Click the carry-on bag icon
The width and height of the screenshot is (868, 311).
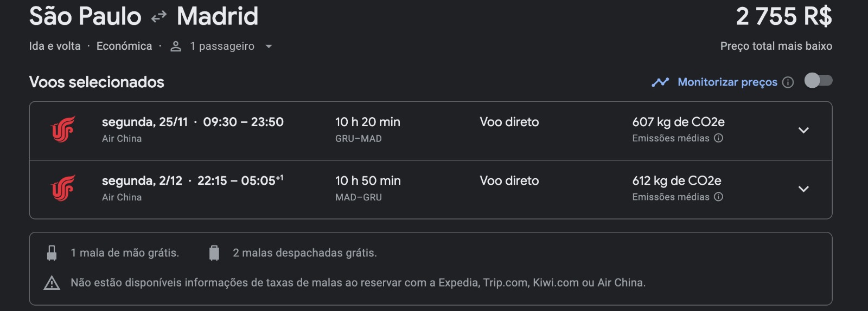[x=52, y=253]
